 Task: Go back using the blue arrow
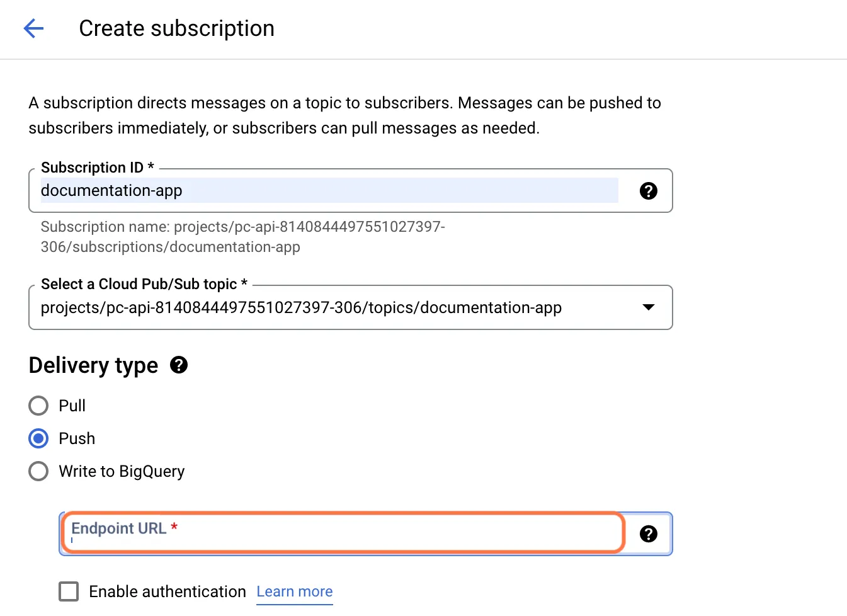pos(33,28)
